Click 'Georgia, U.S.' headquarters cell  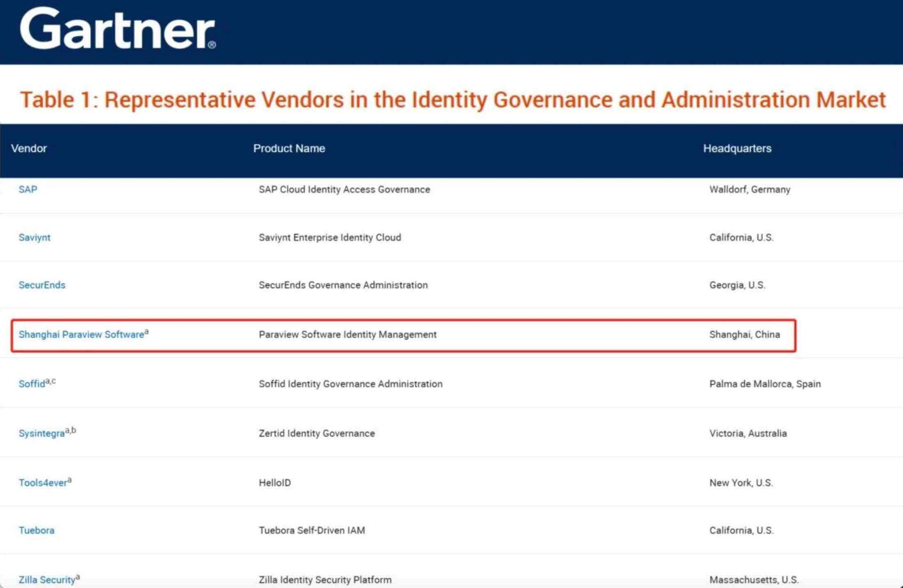click(737, 285)
